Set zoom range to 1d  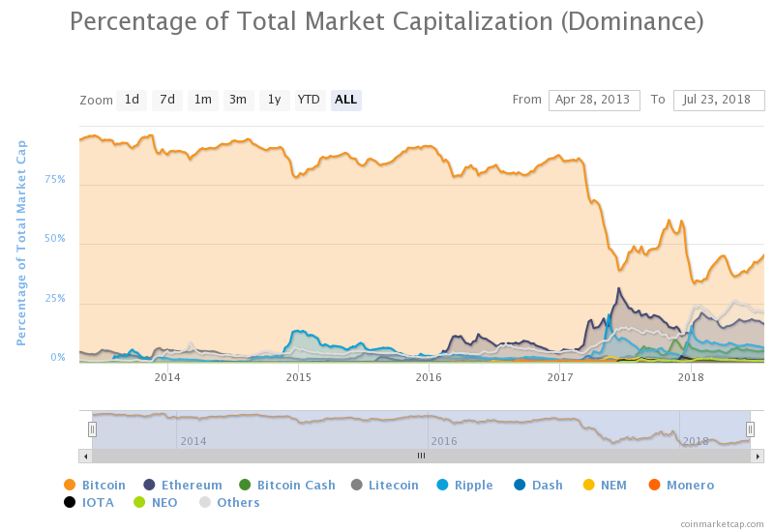pos(132,101)
